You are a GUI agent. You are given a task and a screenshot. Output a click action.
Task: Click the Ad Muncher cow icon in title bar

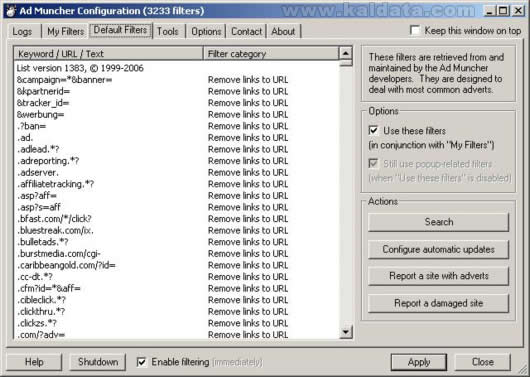pos(11,11)
